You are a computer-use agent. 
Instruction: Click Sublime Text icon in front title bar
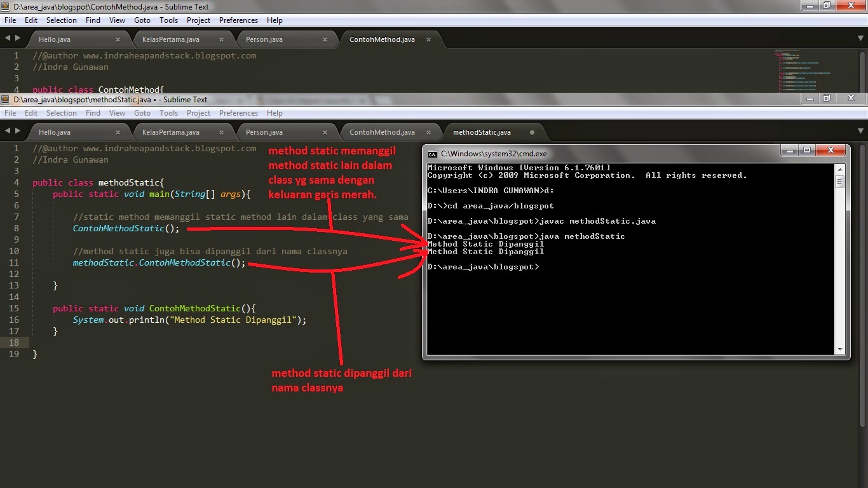click(6, 100)
